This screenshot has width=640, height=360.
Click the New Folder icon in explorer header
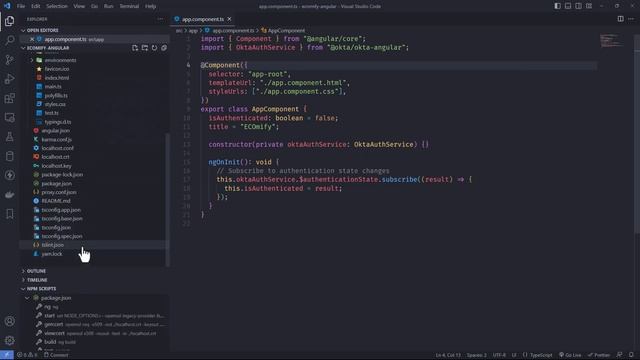point(145,48)
